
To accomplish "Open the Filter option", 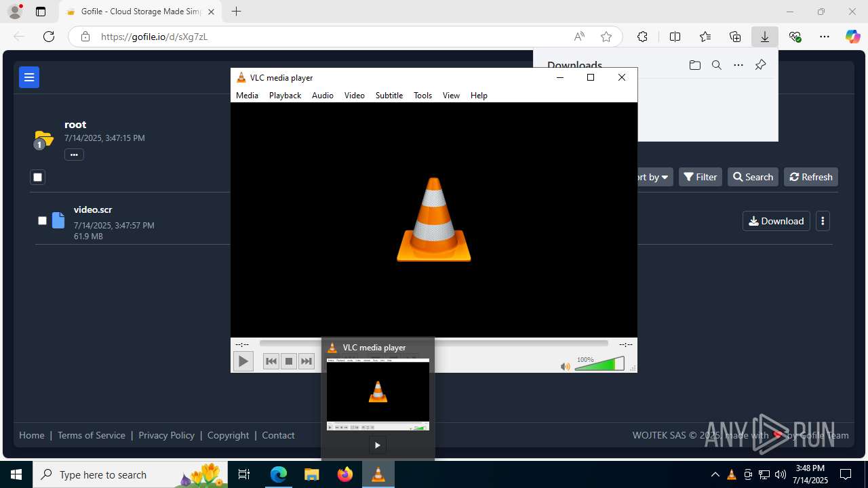I will point(701,177).
